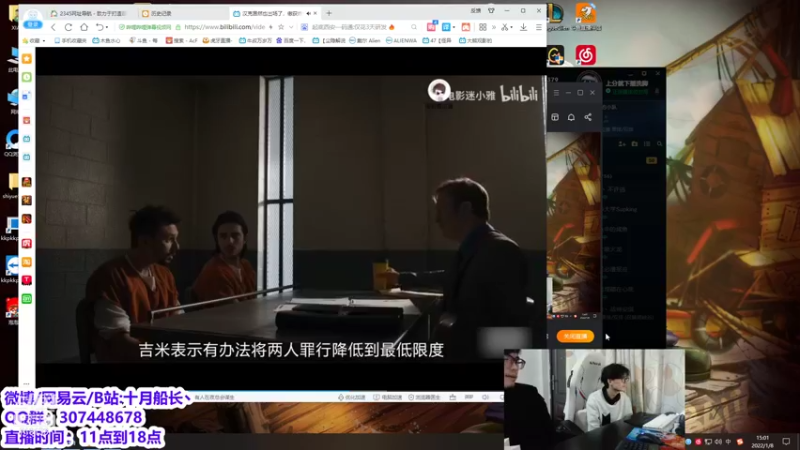Go back with the browser back arrow

54,27
